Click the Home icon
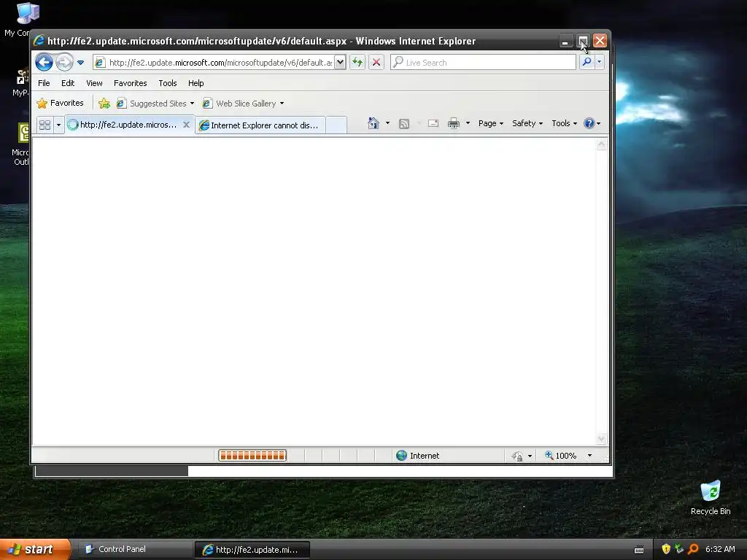747x560 pixels. 373,123
